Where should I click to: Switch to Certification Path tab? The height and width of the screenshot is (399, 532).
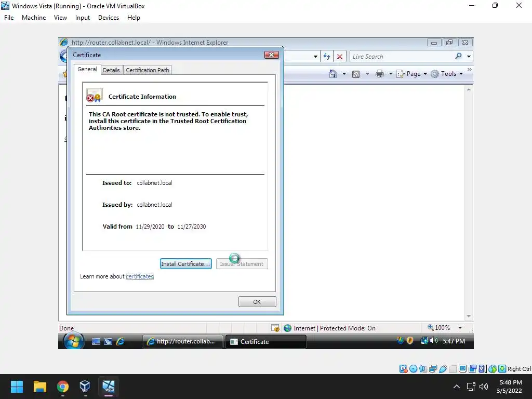[x=147, y=70]
